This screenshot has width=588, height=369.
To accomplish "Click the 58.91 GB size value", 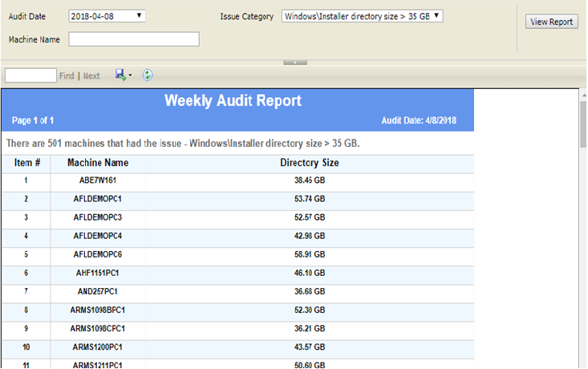I will pos(310,254).
